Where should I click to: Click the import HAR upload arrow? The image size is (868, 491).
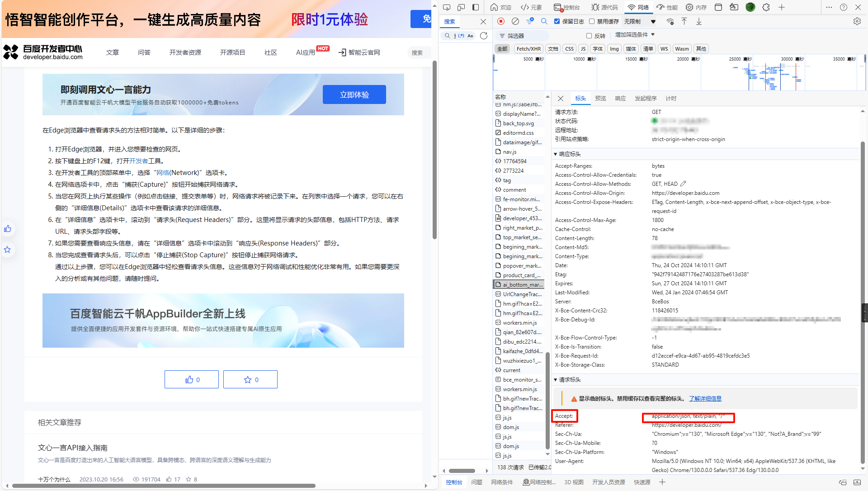pos(684,21)
